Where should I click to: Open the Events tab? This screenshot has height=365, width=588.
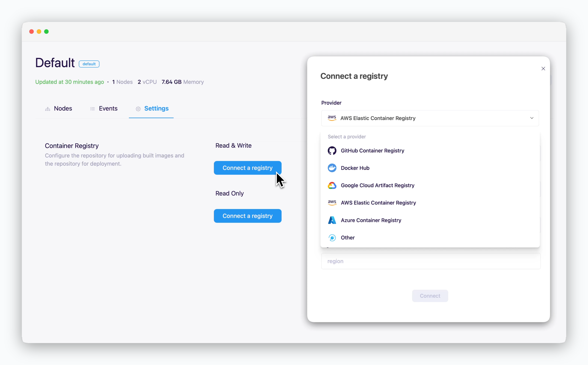[104, 109]
